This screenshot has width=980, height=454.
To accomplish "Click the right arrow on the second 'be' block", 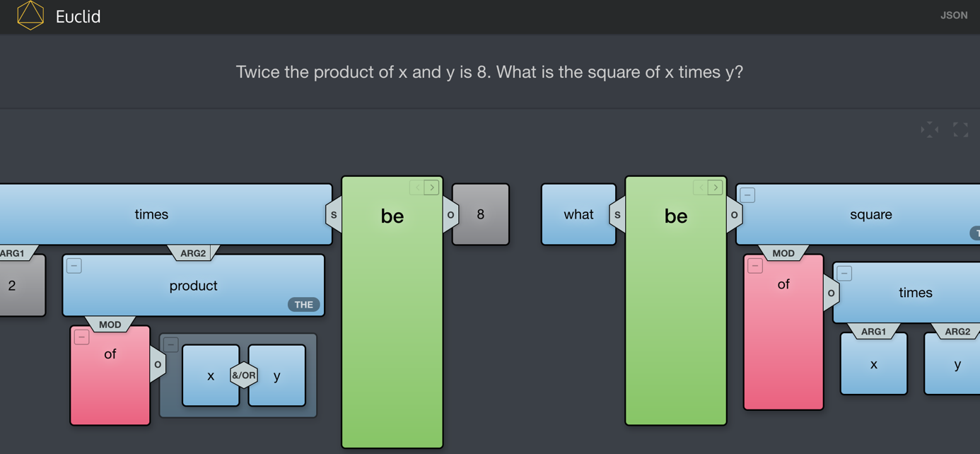I will (x=715, y=187).
